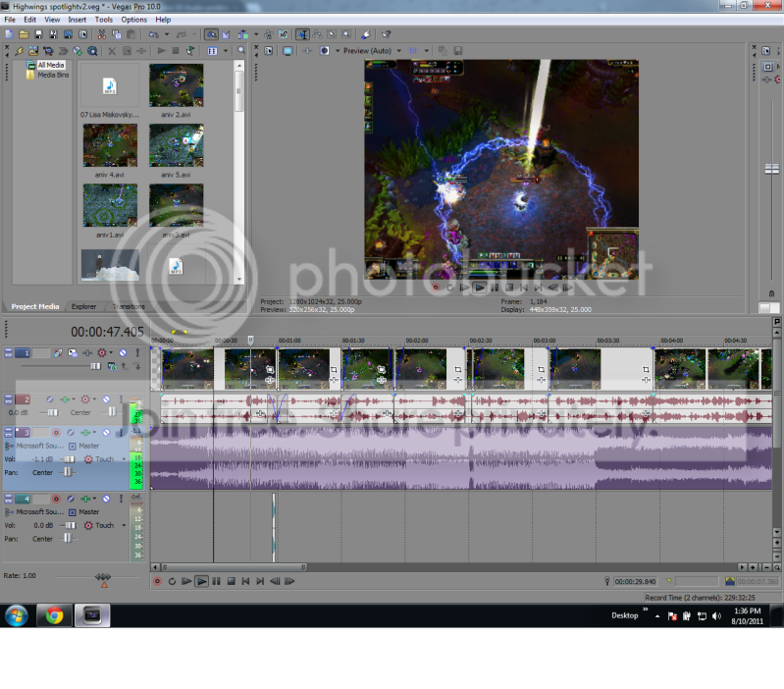Adjust track 3 volume slider
Screen dimensions: 784x689
69,459
